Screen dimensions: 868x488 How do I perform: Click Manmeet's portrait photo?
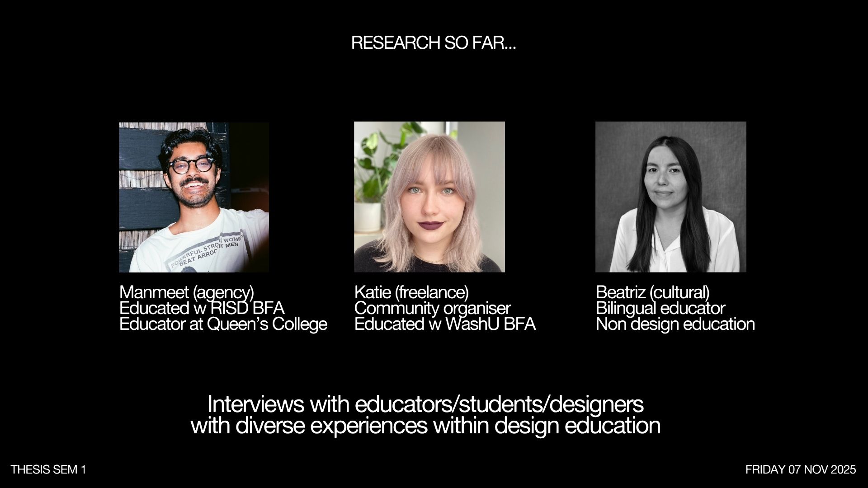click(x=193, y=197)
